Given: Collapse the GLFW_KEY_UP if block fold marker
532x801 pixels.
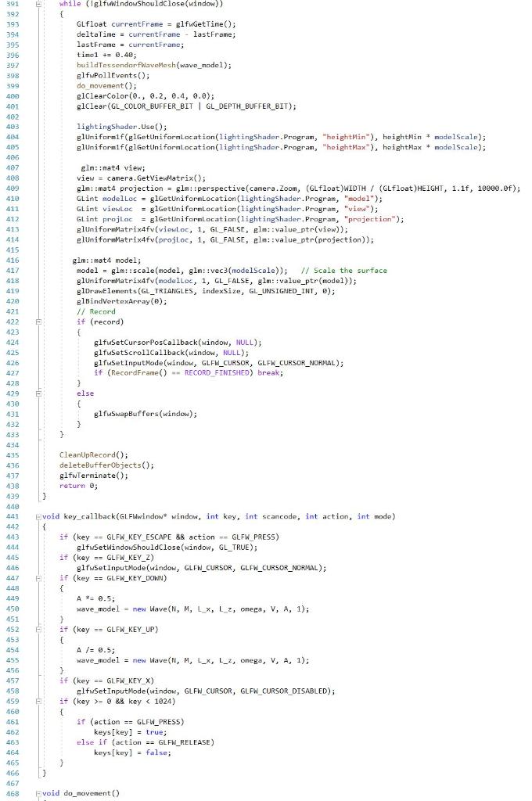Looking at the screenshot, I should [38, 630].
